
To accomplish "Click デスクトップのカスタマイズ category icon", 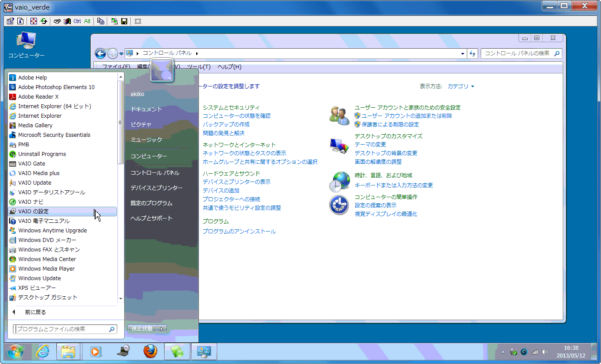I will click(339, 146).
